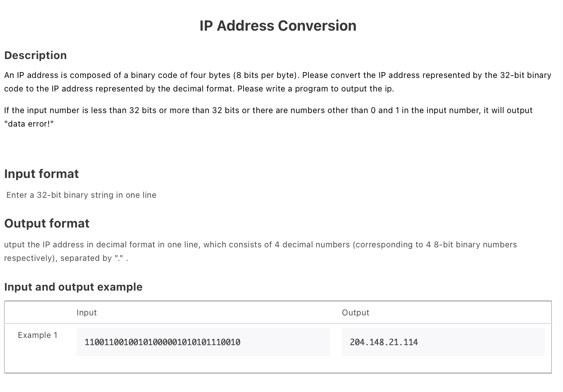Click the gray box around the example output
This screenshot has width=563, height=392.
(x=443, y=342)
